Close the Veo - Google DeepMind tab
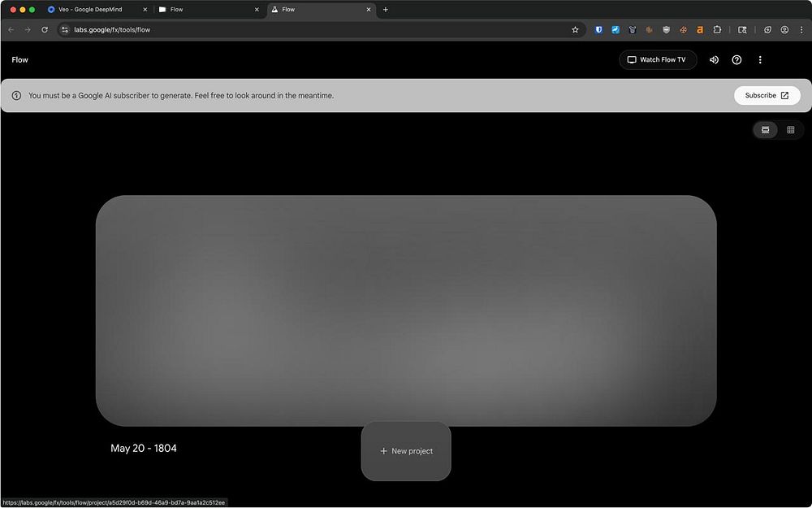Image resolution: width=812 pixels, height=508 pixels. tap(145, 9)
